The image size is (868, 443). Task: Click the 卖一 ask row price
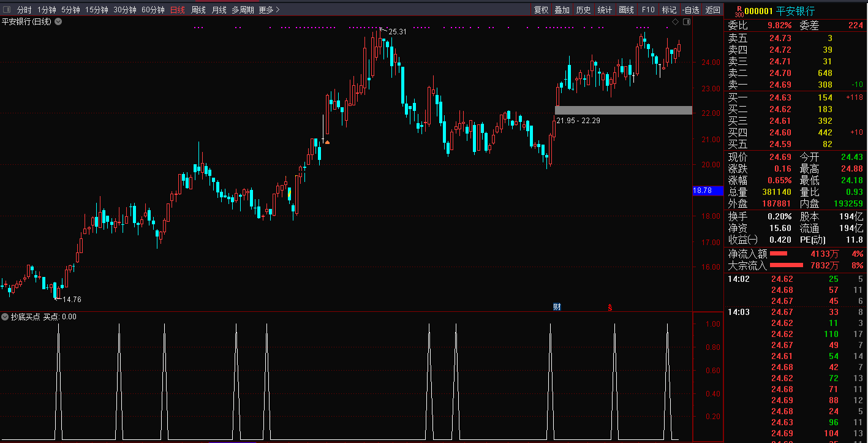pos(780,85)
